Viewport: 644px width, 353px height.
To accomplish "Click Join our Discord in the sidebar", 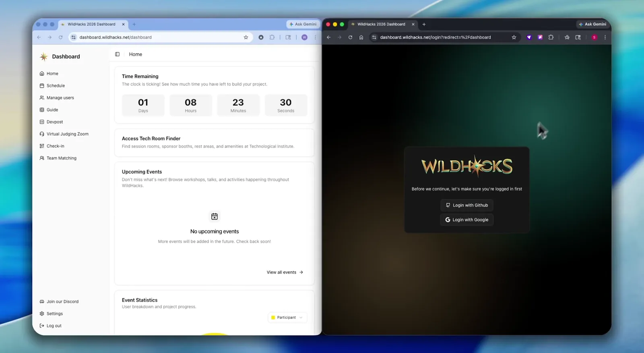I will click(x=59, y=301).
